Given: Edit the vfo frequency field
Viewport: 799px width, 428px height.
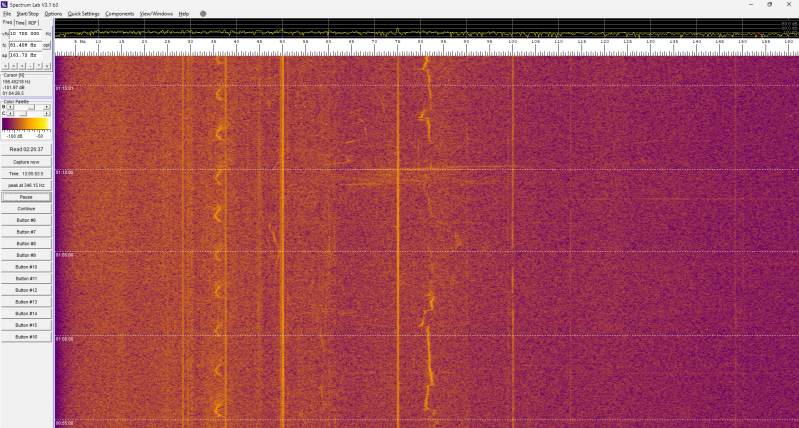Looking at the screenshot, I should click(x=25, y=34).
